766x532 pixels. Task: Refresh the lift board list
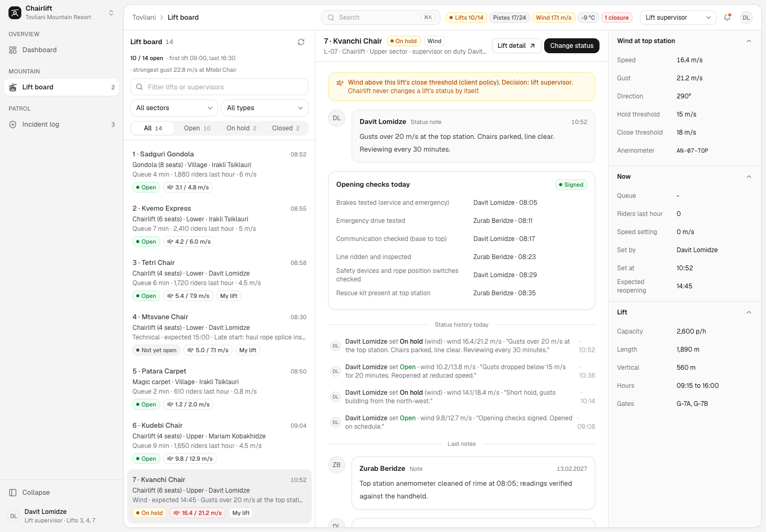point(301,42)
